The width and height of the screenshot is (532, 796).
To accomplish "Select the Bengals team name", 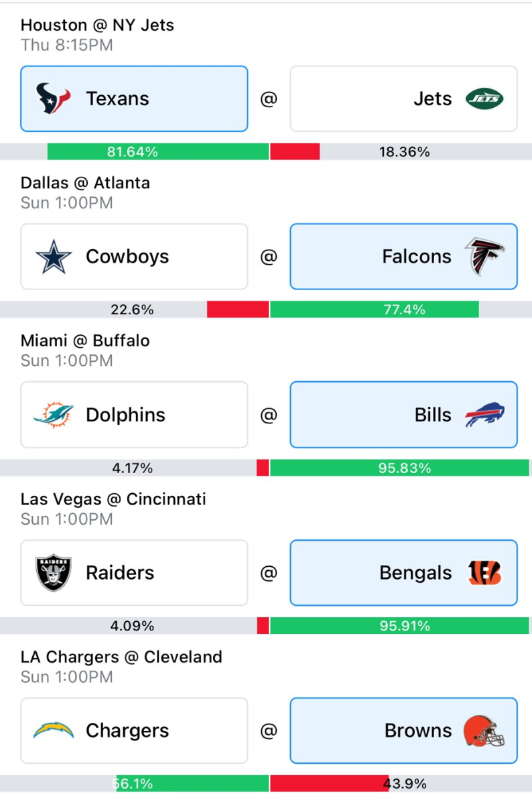I will [x=416, y=573].
